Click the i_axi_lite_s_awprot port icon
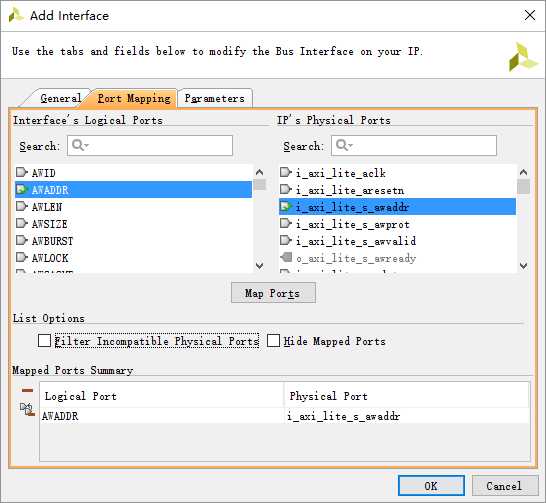 (286, 223)
